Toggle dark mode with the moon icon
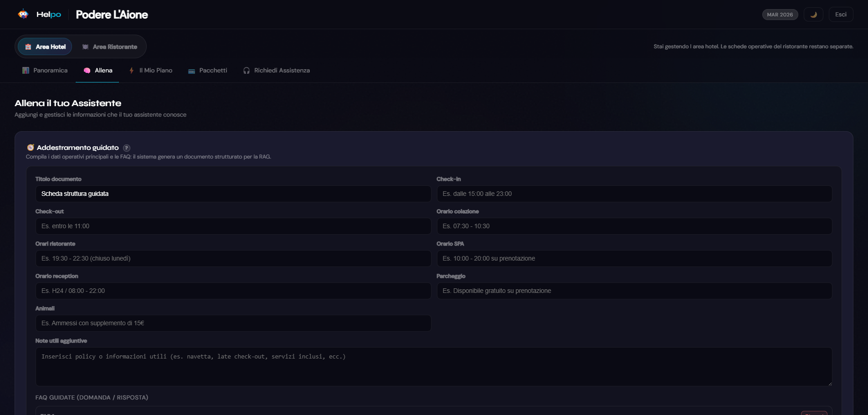This screenshot has width=868, height=415. coord(813,15)
